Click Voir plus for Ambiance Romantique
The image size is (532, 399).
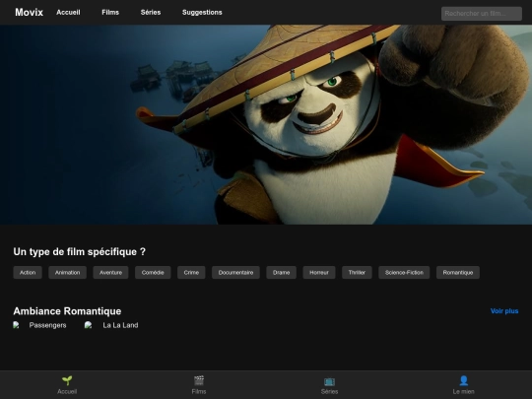[x=504, y=311]
